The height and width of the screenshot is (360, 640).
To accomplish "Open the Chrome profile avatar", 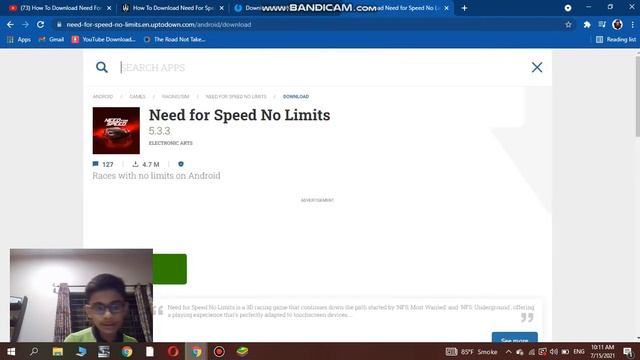I will click(617, 24).
